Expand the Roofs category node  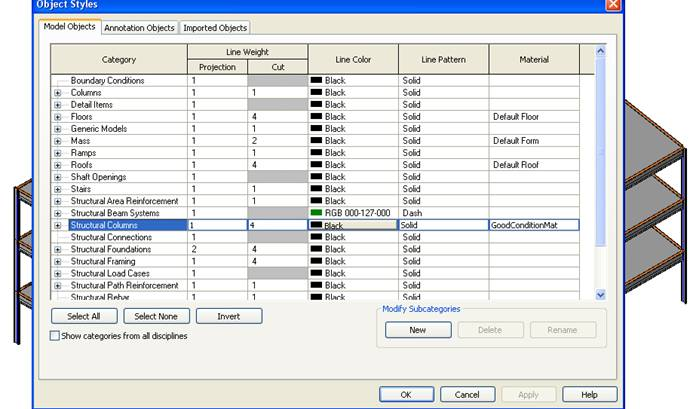click(x=57, y=165)
